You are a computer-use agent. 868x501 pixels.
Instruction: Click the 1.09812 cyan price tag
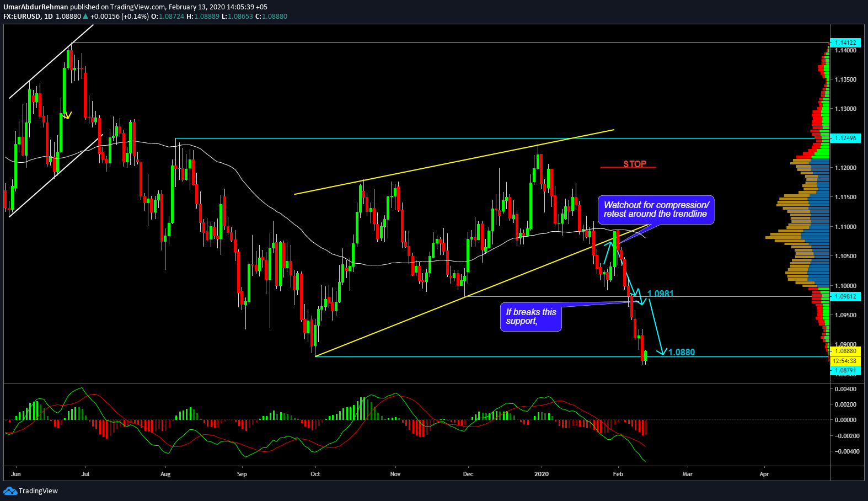click(x=845, y=296)
